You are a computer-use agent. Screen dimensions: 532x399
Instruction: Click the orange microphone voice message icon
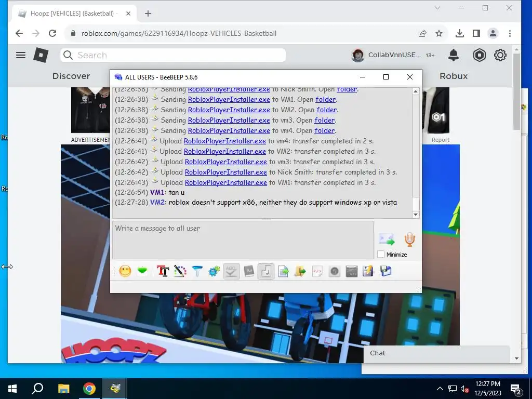click(x=409, y=239)
